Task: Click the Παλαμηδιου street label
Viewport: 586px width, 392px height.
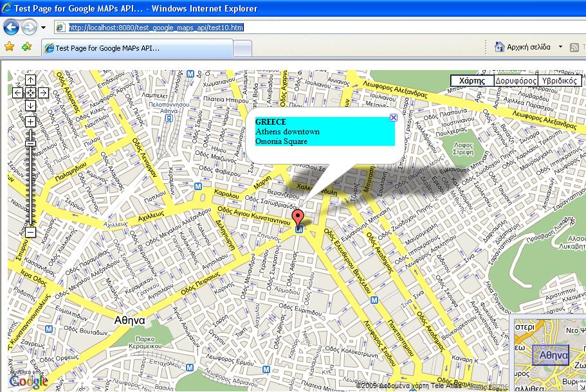Action: (x=70, y=172)
